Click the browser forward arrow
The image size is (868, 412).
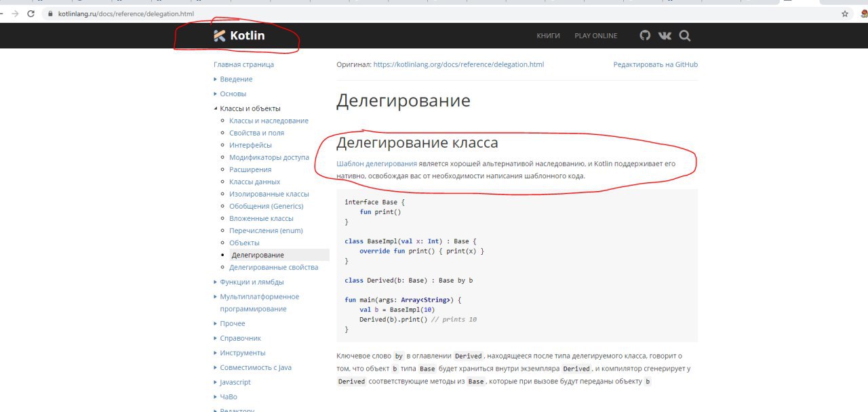point(14,14)
